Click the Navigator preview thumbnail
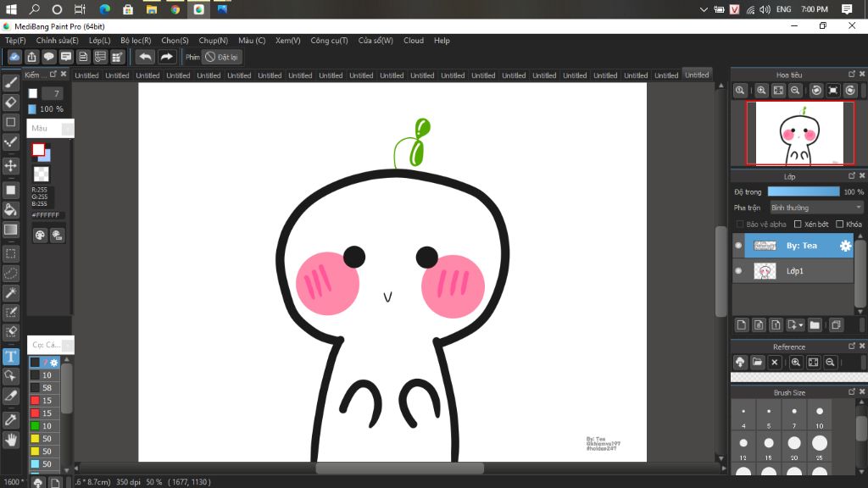The image size is (868, 488). [x=800, y=133]
